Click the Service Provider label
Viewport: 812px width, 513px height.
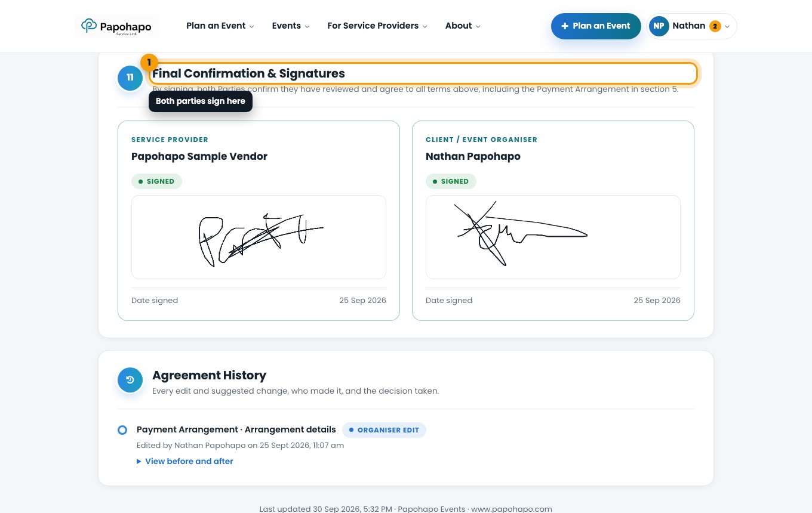[170, 140]
